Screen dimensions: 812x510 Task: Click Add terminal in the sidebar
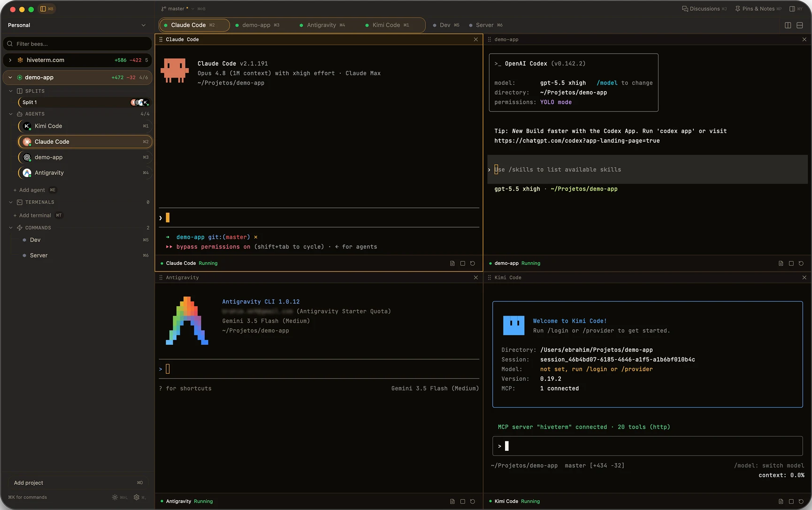point(37,216)
